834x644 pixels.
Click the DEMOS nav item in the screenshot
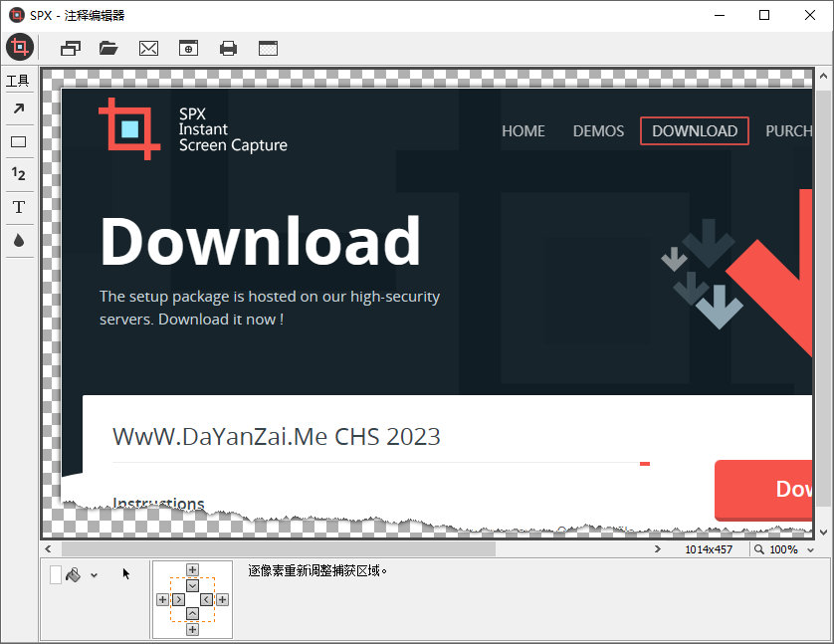pos(598,130)
